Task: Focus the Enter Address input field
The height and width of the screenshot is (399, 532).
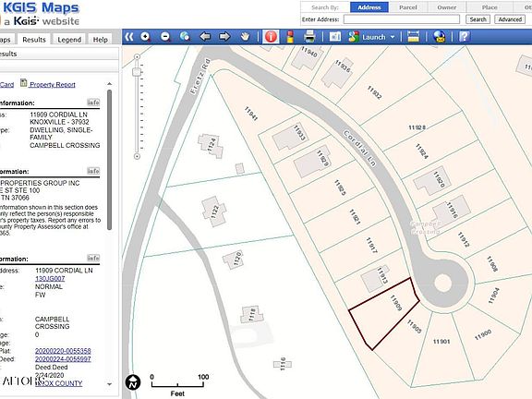Action: coord(402,19)
